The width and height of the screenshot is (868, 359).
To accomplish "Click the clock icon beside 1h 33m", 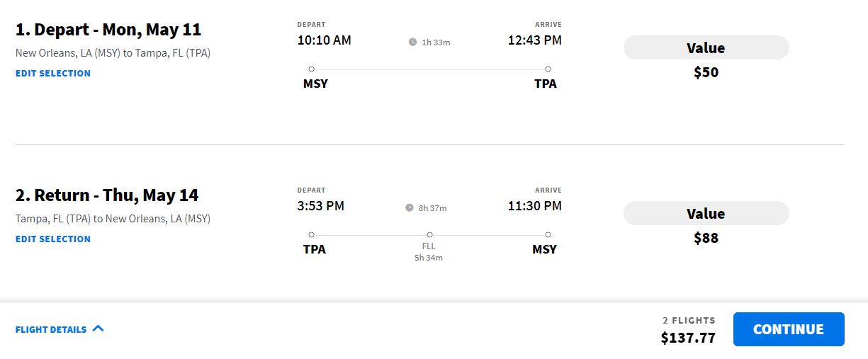I will 412,42.
